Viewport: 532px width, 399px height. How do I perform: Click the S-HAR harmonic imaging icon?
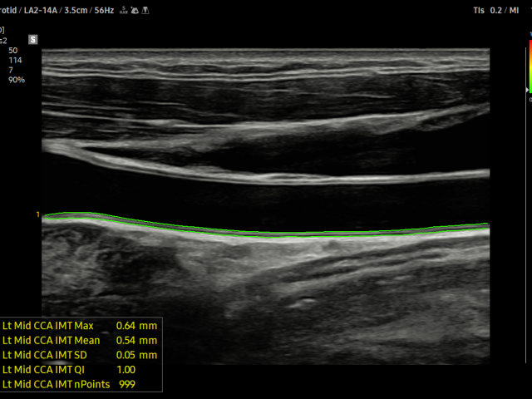point(123,9)
